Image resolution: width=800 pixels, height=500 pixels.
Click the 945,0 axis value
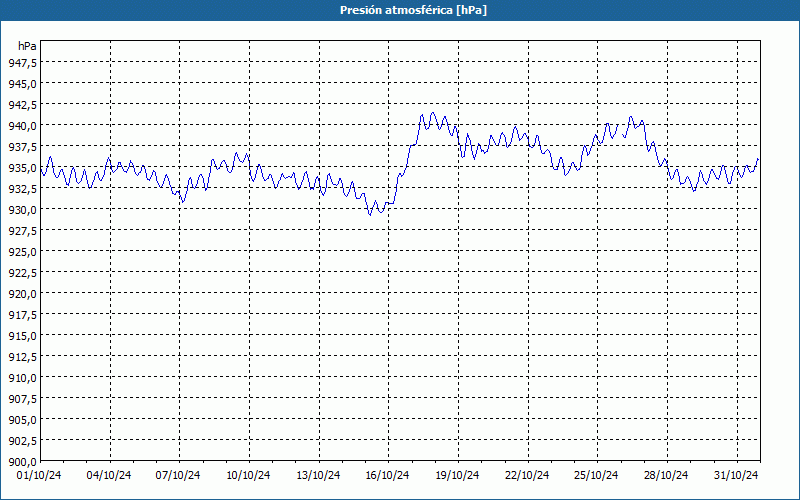22,83
